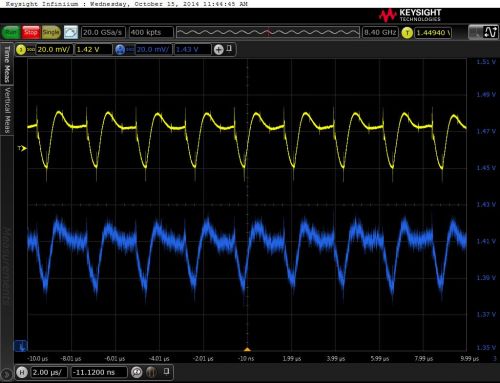This screenshot has height=383, width=500.
Task: Click the autoscale waveform icon
Action: pyautogui.click(x=71, y=32)
